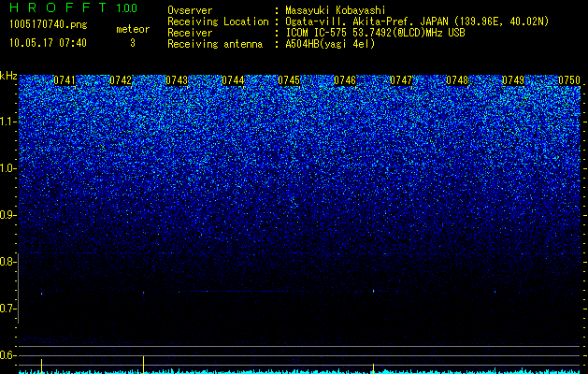Viewport: 588px width, 374px height.
Task: Click the meteor echo dot just before 0741
Action: coord(42,294)
